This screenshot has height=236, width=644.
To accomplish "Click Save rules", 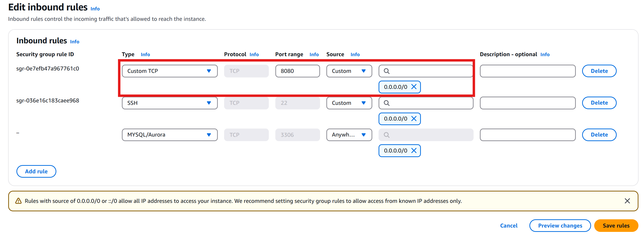I will 616,226.
